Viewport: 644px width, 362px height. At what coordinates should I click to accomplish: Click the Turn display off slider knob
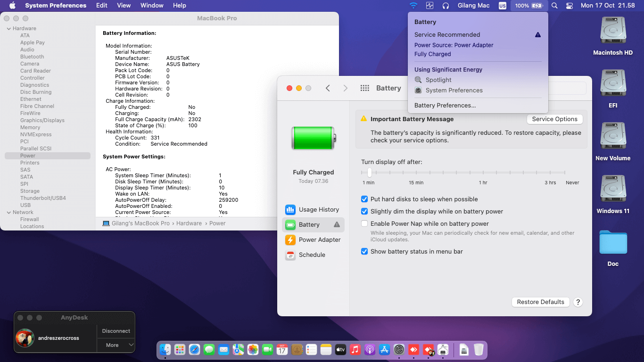pyautogui.click(x=370, y=173)
